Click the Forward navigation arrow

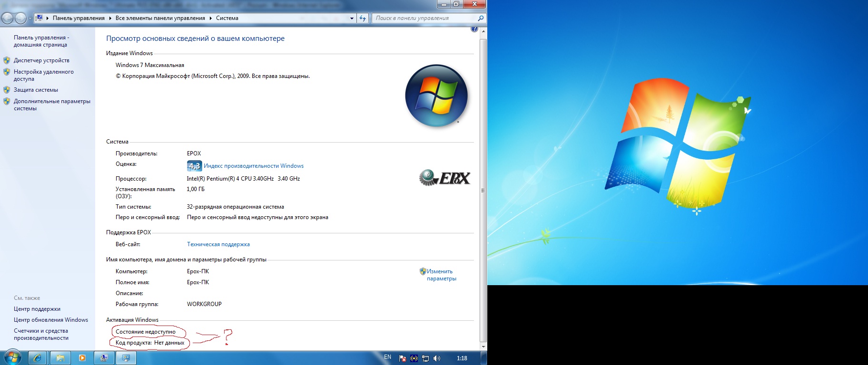pyautogui.click(x=20, y=18)
